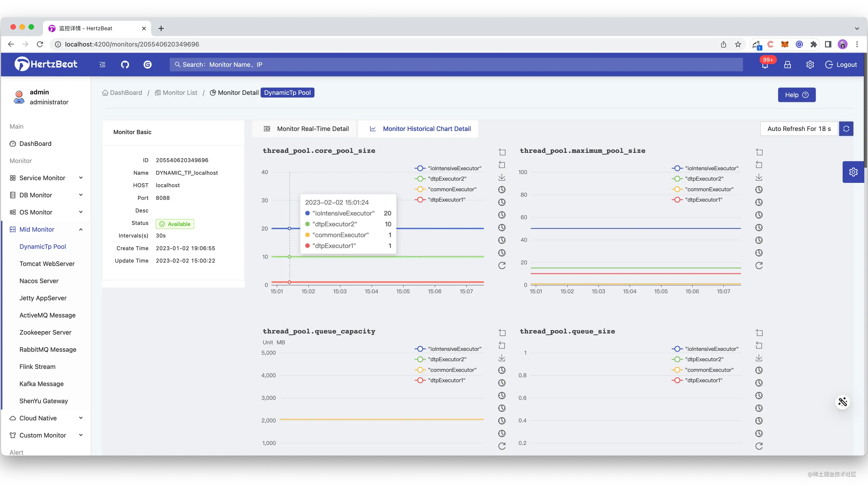Viewport: 868px width, 489px height.
Task: Click the Help button
Action: [x=796, y=95]
